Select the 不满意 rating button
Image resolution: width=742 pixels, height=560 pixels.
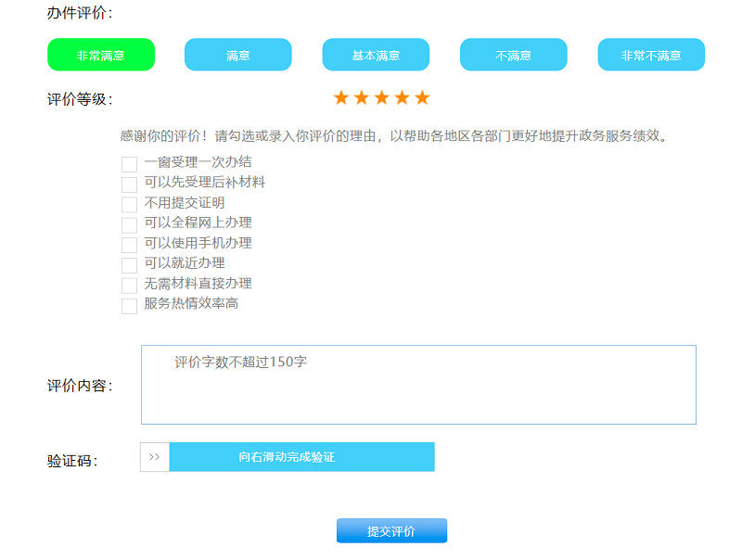pyautogui.click(x=513, y=55)
